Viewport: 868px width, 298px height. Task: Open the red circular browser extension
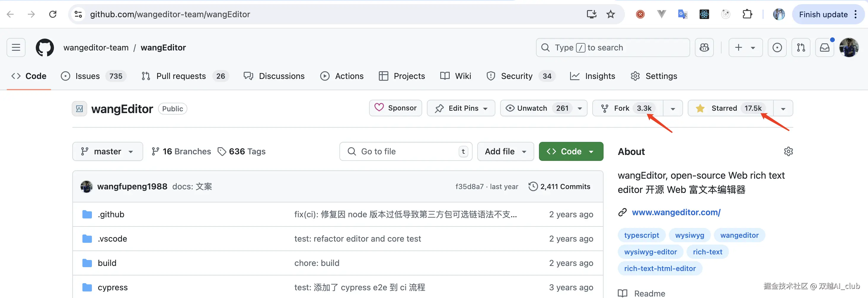point(640,14)
